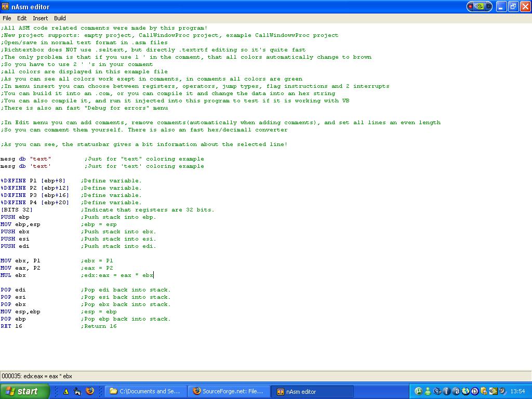
Task: Click the nAsm editor title bar icon
Action: point(5,7)
